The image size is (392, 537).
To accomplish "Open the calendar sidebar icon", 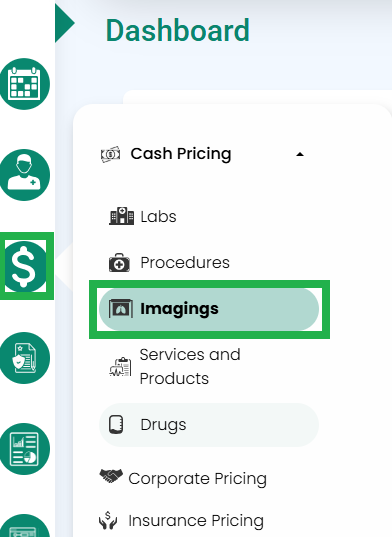I will click(x=24, y=84).
